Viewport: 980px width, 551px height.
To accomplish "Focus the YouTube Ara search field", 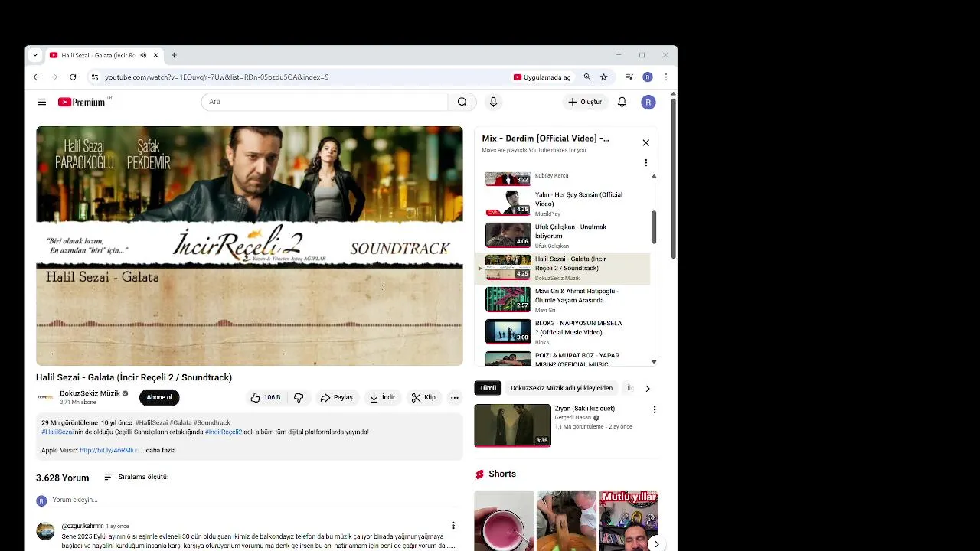I will point(325,102).
